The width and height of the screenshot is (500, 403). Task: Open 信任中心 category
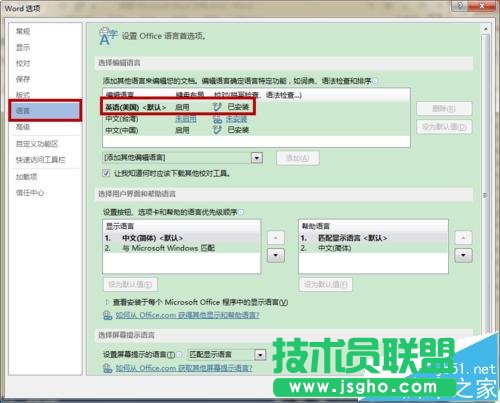(x=30, y=193)
